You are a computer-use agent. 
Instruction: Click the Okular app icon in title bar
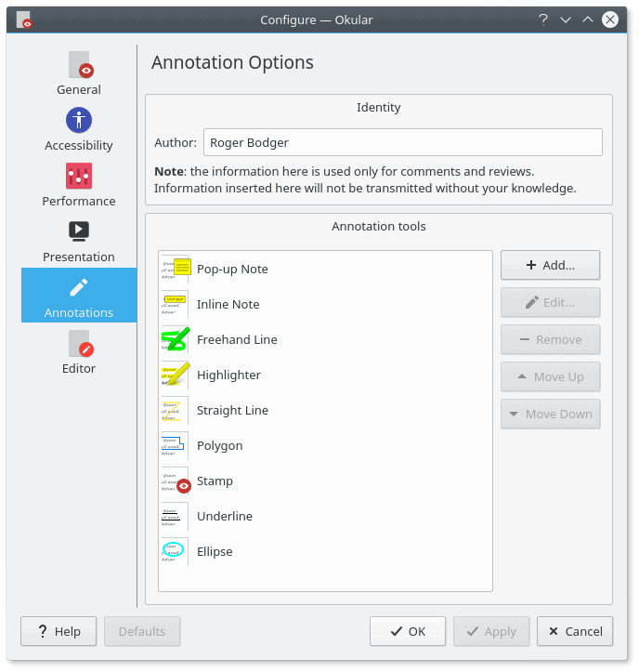[x=24, y=20]
